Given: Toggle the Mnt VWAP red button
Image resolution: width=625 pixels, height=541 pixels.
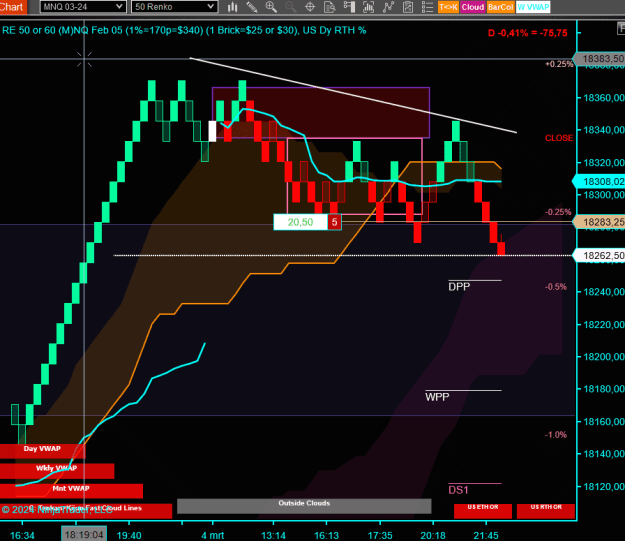Looking at the screenshot, I should [x=71, y=491].
